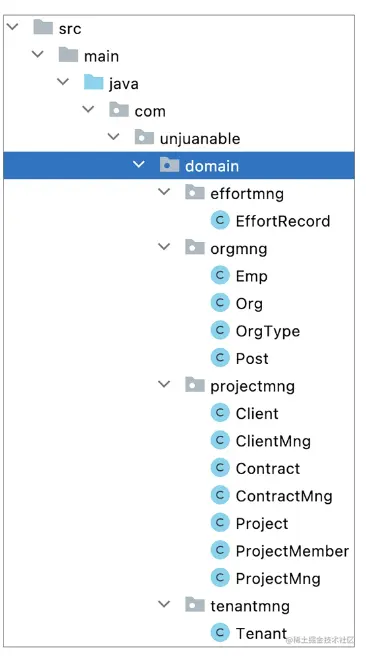Collapse the orgmng package chevron
This screenshot has height=656, width=366.
pos(164,247)
